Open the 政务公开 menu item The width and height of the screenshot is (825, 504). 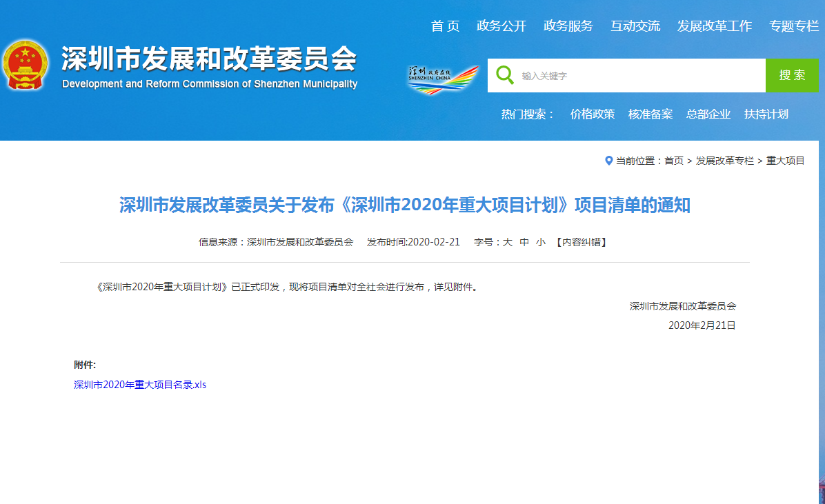point(501,26)
